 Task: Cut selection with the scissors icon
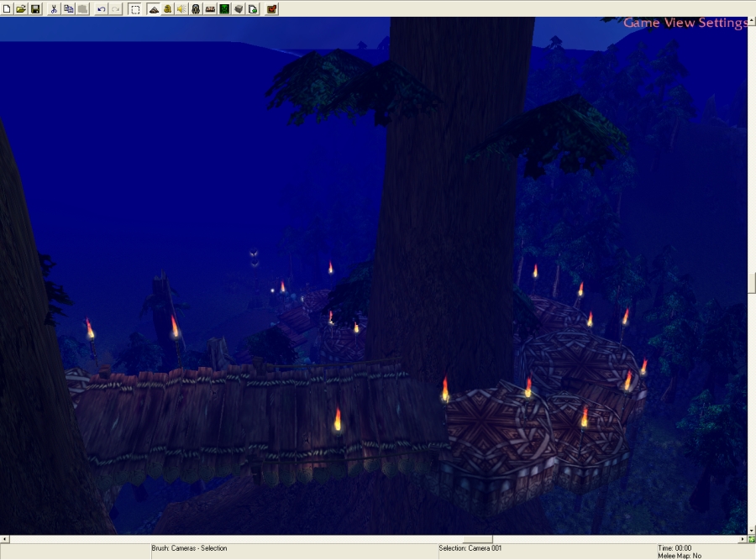pyautogui.click(x=54, y=8)
